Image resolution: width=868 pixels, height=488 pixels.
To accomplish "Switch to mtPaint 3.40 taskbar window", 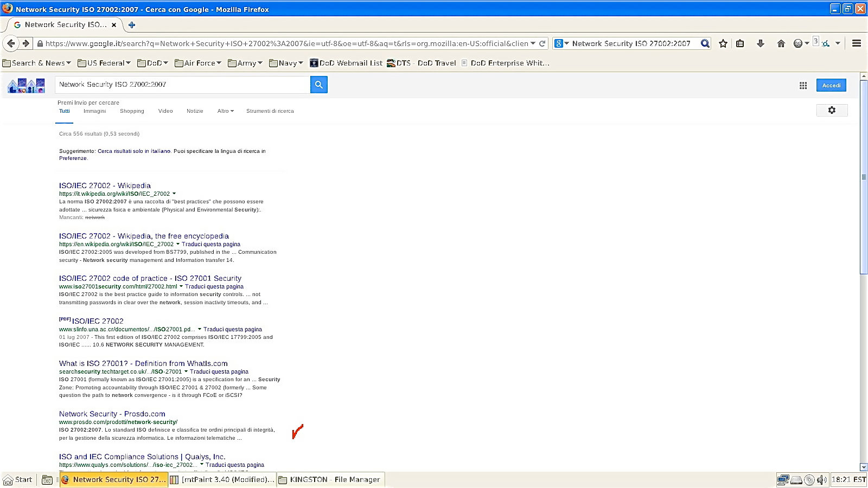I will (x=222, y=479).
